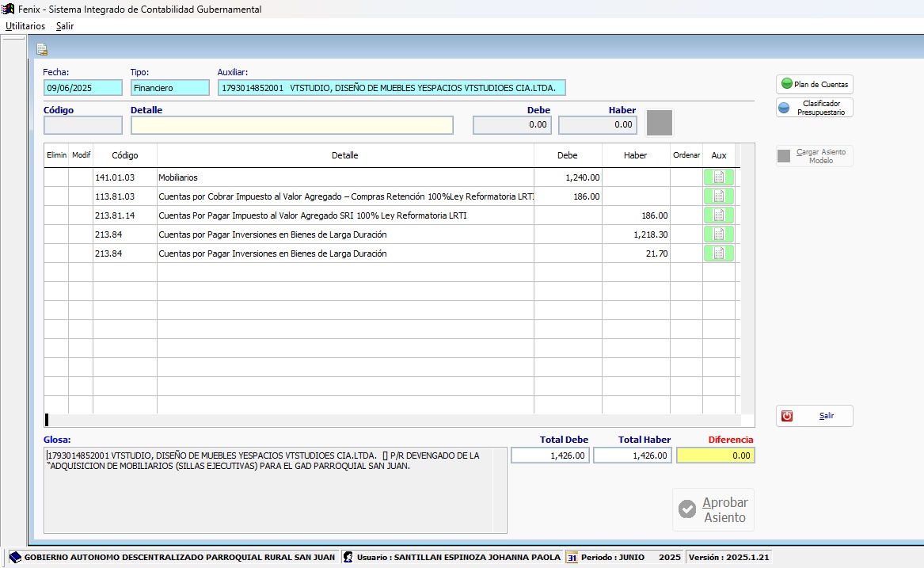Open the Salir menu in the menu bar
Viewport: 924px width, 568px height.
click(x=65, y=26)
